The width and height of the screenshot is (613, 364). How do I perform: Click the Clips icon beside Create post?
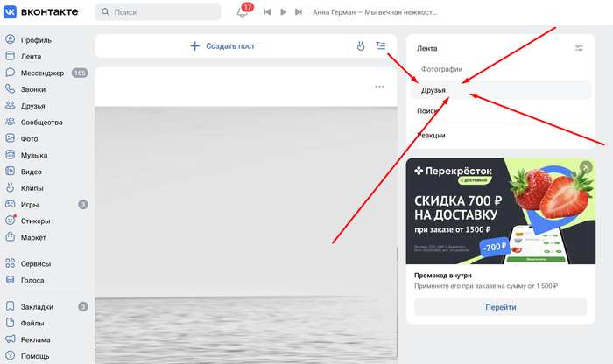[x=361, y=46]
